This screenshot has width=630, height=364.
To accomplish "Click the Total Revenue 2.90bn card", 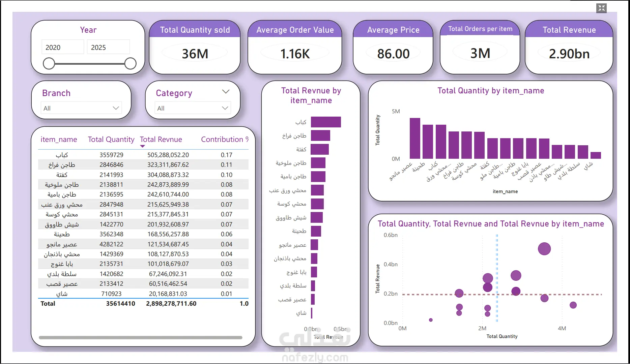I will click(x=569, y=47).
